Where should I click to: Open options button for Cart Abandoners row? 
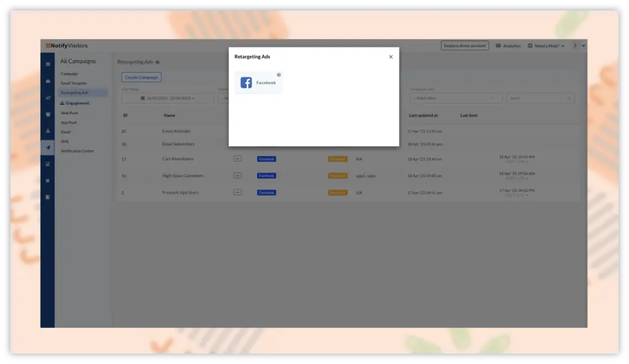tap(237, 159)
